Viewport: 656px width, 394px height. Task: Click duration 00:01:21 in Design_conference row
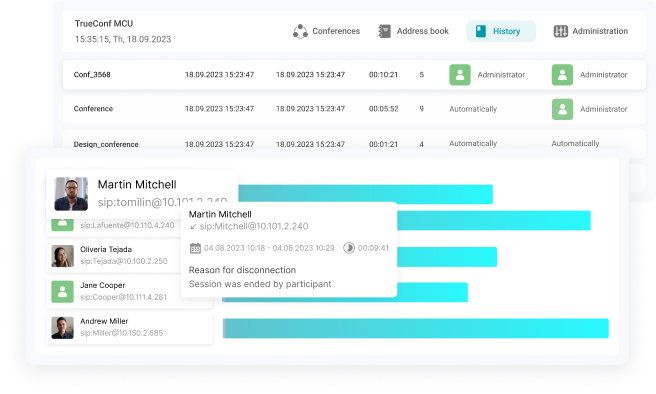(x=383, y=144)
